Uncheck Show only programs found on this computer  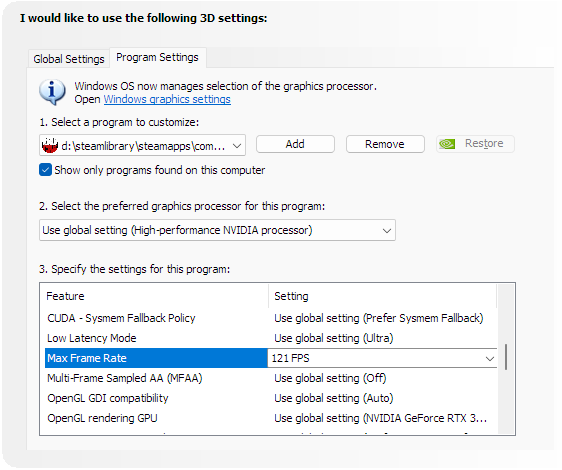(x=45, y=170)
